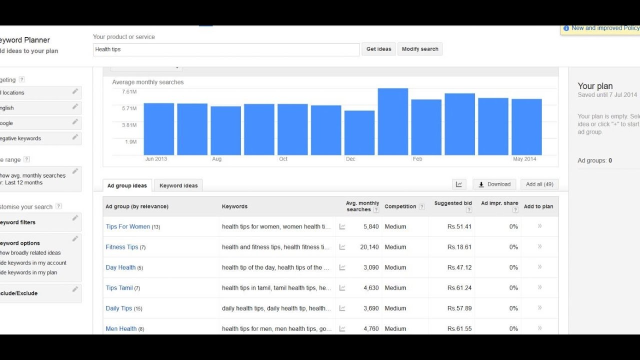Open Tips Tamil ad group link
This screenshot has height=360, width=640.
pos(119,288)
